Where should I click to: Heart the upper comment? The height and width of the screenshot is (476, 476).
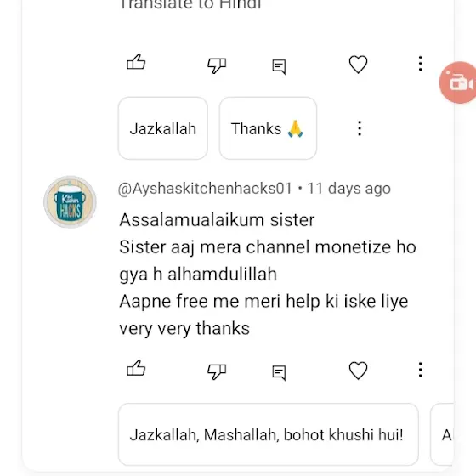click(x=358, y=65)
